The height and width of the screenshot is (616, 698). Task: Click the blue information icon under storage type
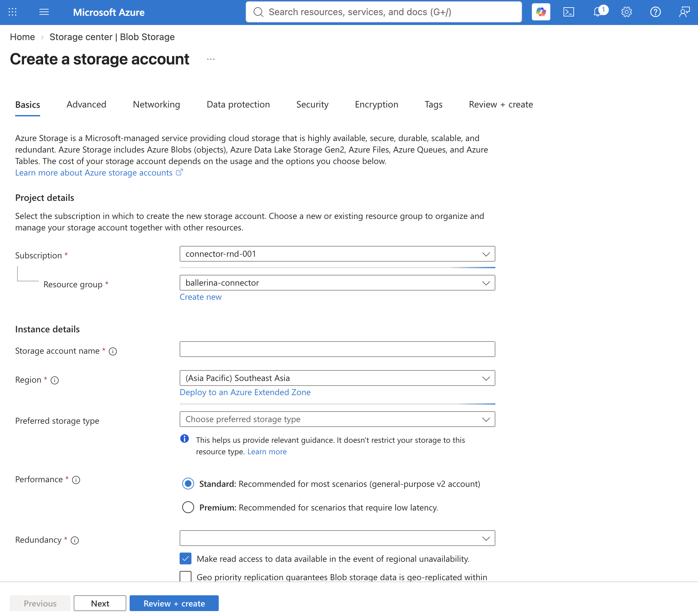pyautogui.click(x=185, y=439)
